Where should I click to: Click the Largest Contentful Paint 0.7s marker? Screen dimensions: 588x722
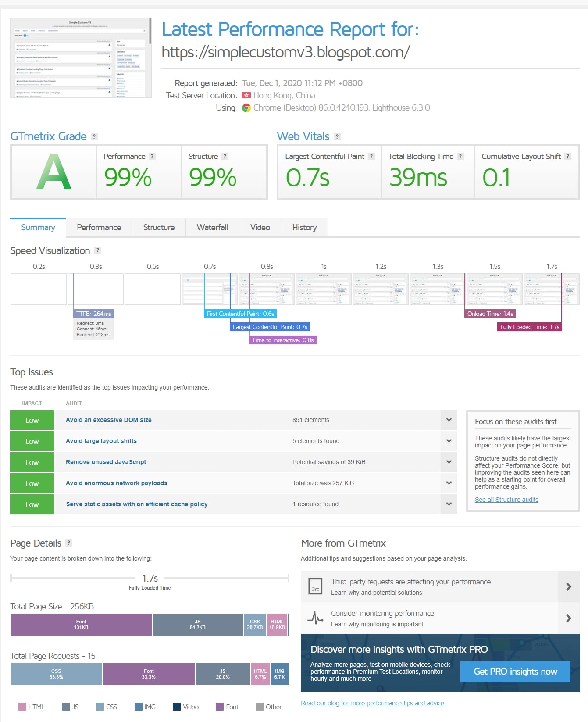270,327
